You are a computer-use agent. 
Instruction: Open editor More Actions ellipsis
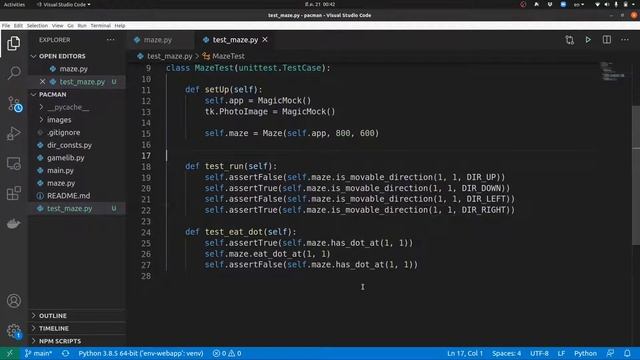[x=625, y=40]
